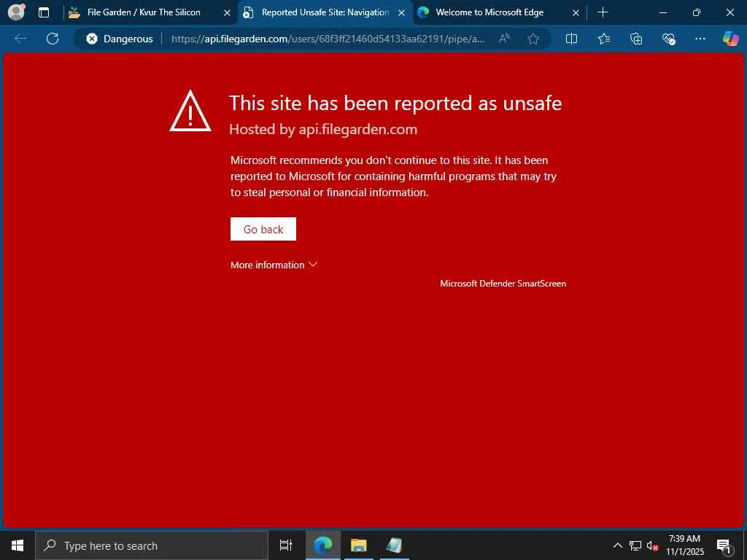Click the warning triangle icon
This screenshot has height=560, width=747.
coord(190,111)
